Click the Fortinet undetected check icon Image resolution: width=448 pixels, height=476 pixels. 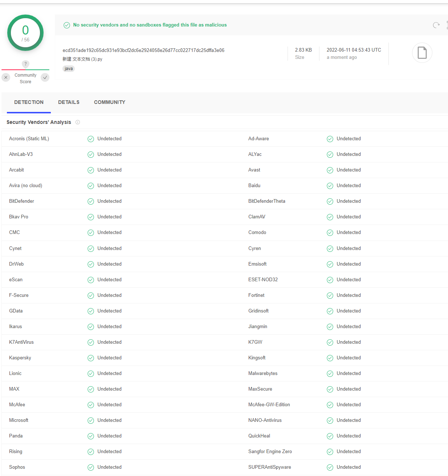[330, 295]
